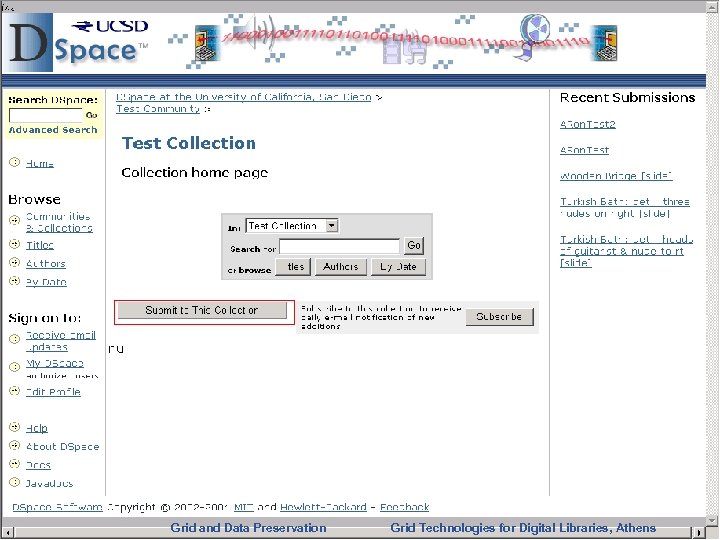
Task: Open Hewlett-Packard footer link
Action: [x=323, y=507]
